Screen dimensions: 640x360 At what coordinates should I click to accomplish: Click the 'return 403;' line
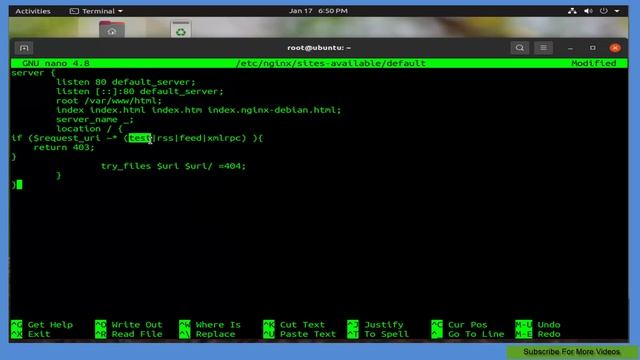[64, 147]
